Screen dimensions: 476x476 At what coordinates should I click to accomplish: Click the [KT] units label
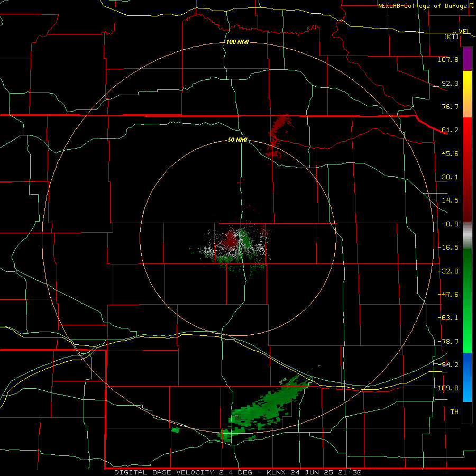452,36
